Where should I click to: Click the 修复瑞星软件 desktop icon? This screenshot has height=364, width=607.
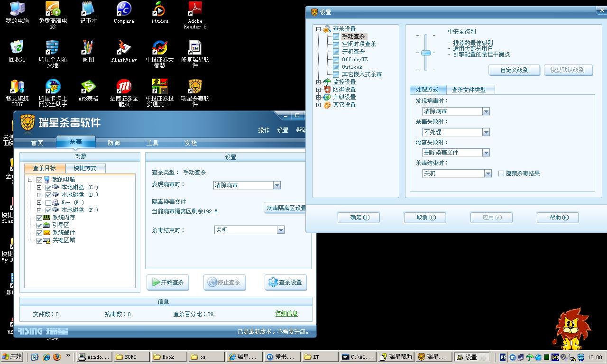tap(195, 54)
